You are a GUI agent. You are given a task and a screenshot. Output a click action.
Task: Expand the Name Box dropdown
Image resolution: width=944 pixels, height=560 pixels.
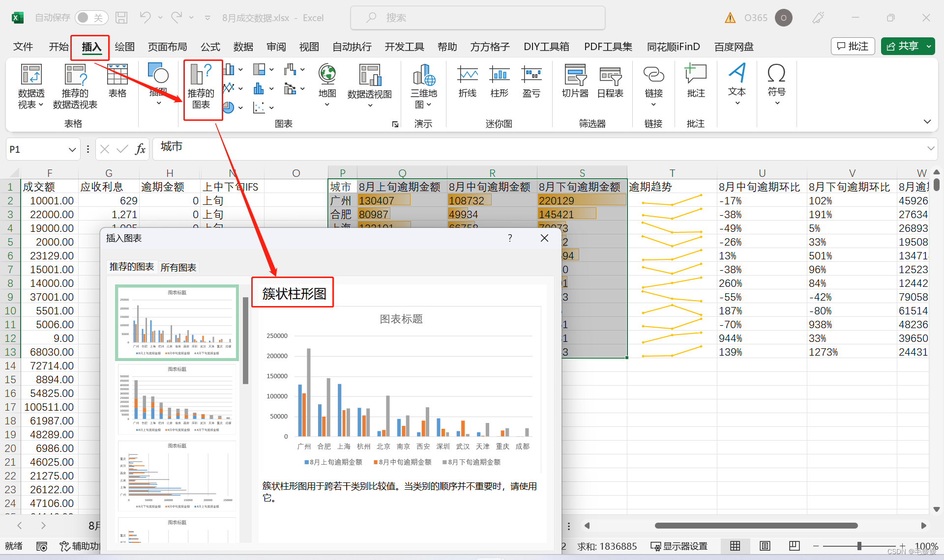tap(72, 149)
